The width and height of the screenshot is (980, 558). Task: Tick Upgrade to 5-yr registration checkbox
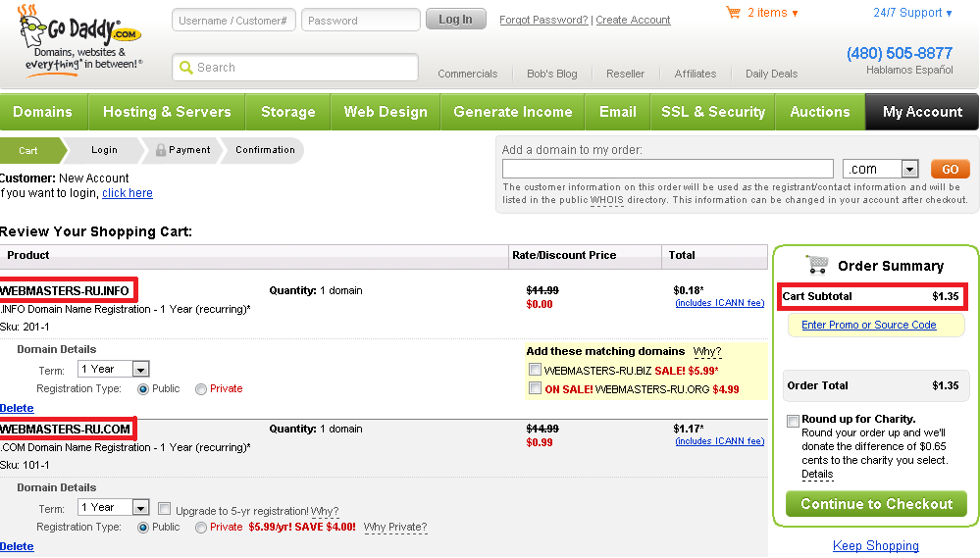coord(165,510)
